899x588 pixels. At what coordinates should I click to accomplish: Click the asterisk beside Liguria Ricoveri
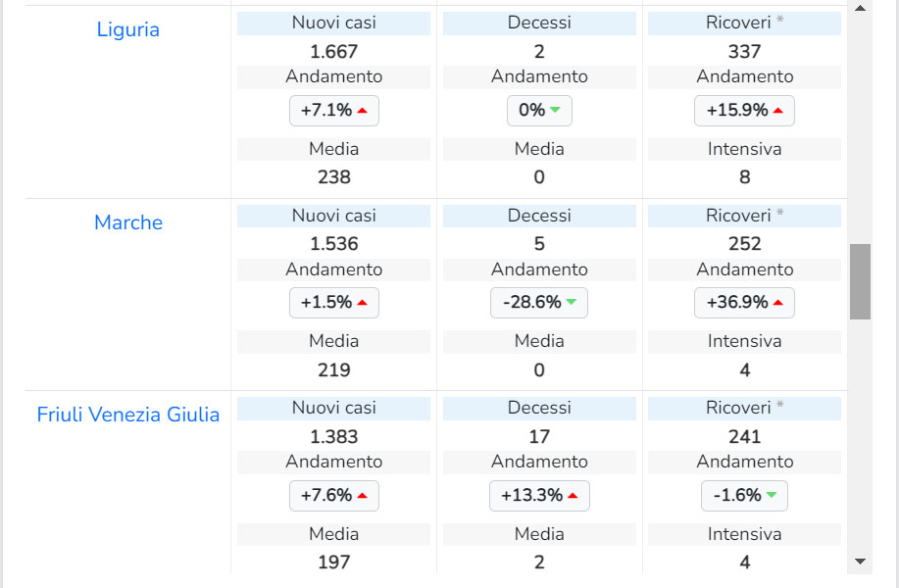pyautogui.click(x=780, y=22)
